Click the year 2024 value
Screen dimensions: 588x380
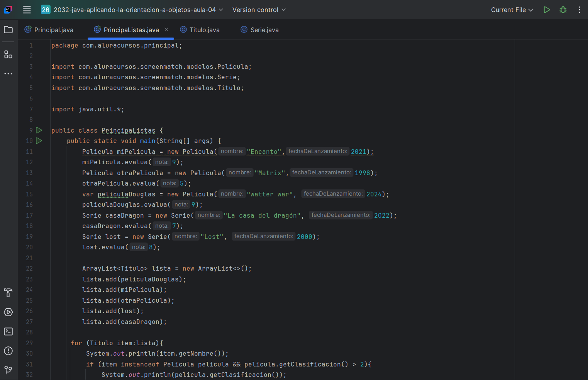coord(374,194)
